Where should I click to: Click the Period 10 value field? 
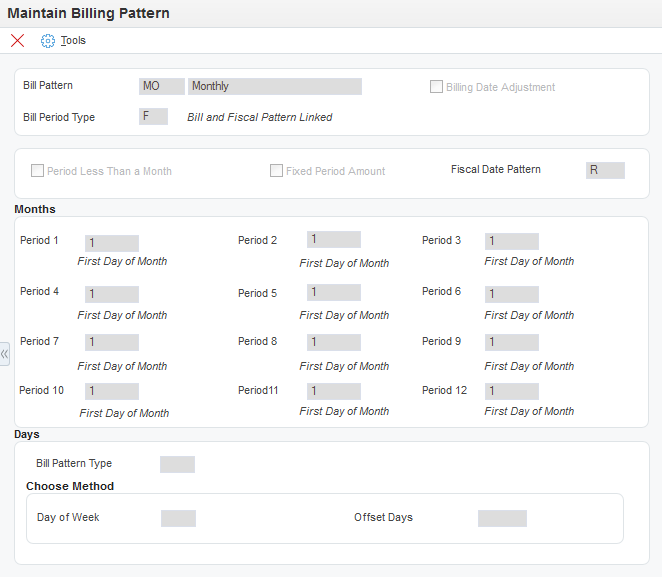click(x=112, y=391)
